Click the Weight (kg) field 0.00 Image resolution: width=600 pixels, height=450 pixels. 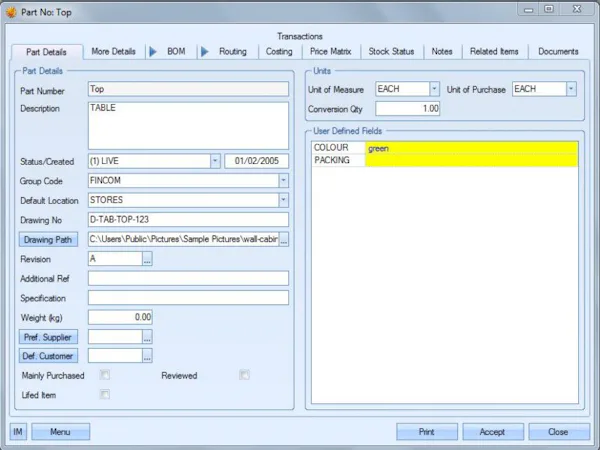(120, 317)
